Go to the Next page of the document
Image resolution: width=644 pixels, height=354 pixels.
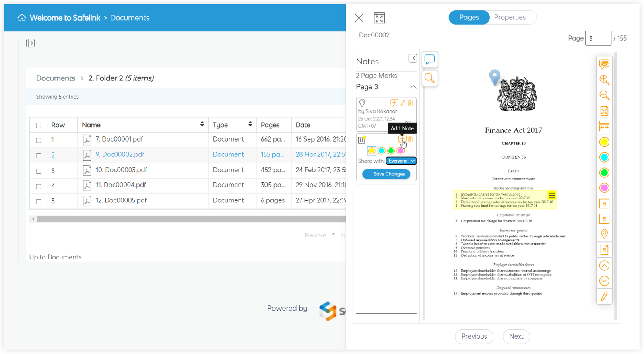(x=516, y=336)
